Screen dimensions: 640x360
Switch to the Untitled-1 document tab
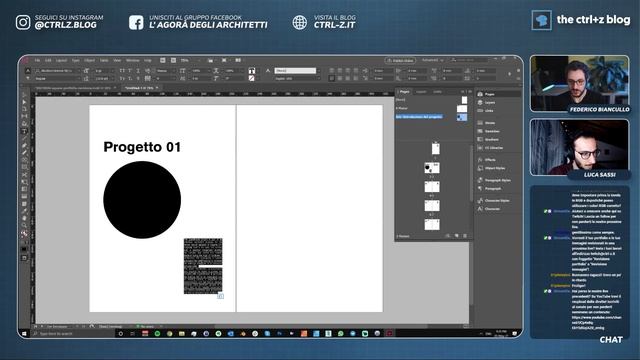coord(139,88)
